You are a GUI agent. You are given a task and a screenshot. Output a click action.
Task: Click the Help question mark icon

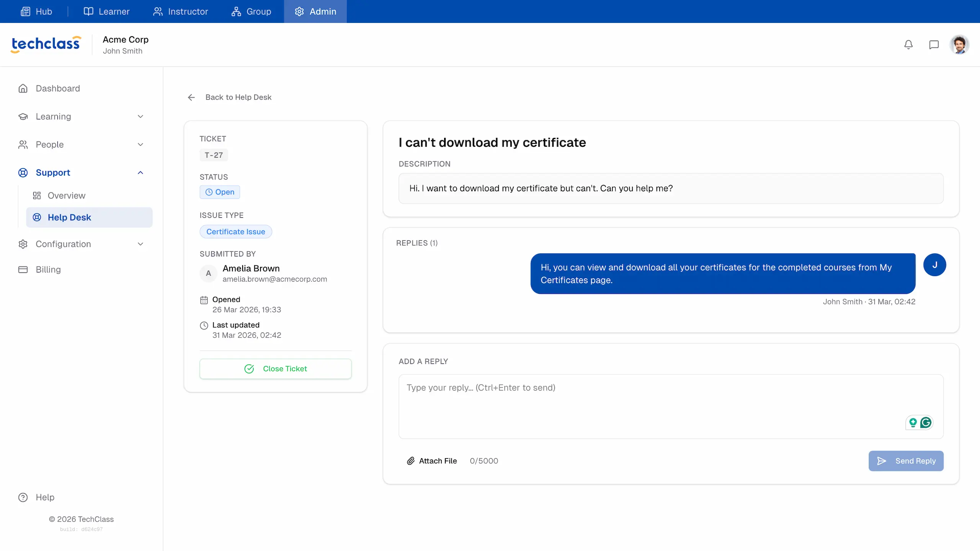coord(23,497)
